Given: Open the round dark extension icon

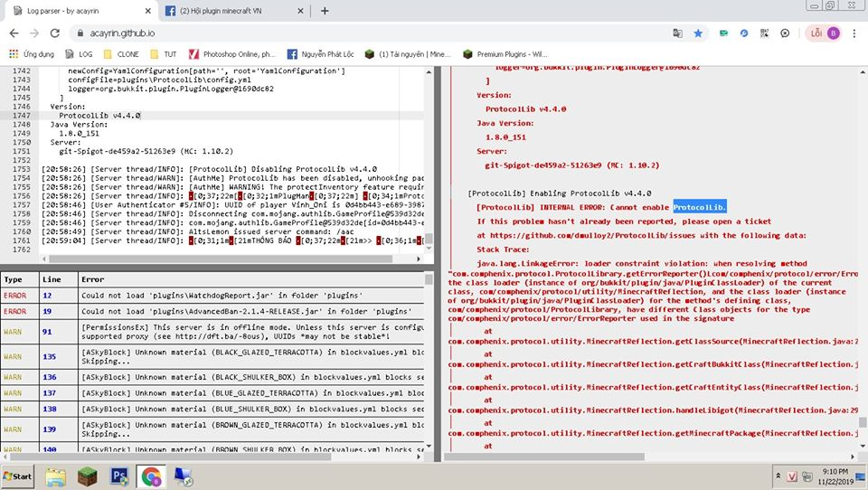Looking at the screenshot, I should tap(785, 33).
